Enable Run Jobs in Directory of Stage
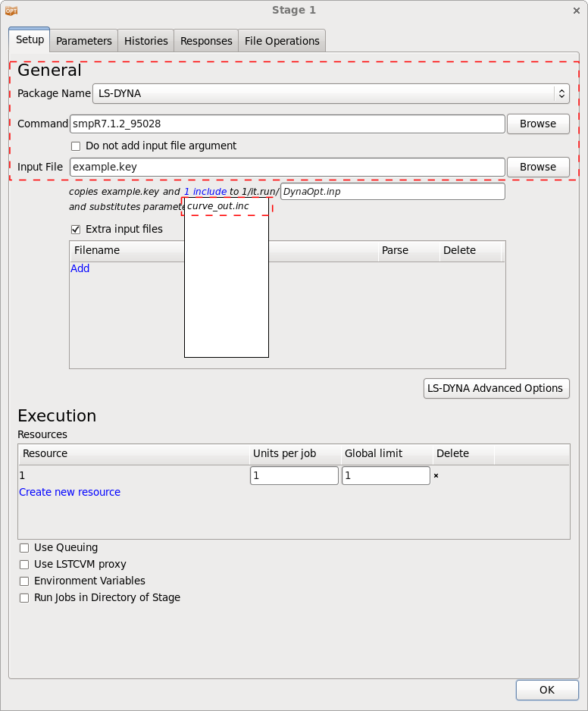 pos(24,598)
